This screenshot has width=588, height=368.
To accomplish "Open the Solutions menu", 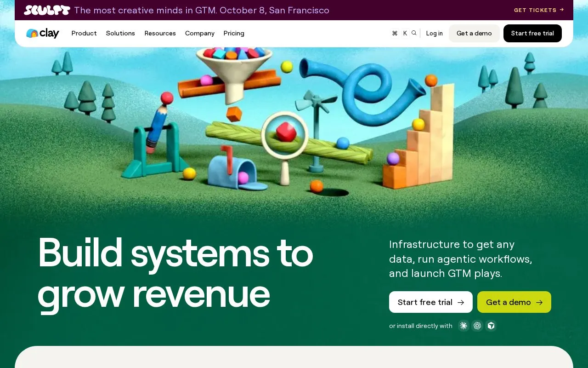I will click(120, 33).
